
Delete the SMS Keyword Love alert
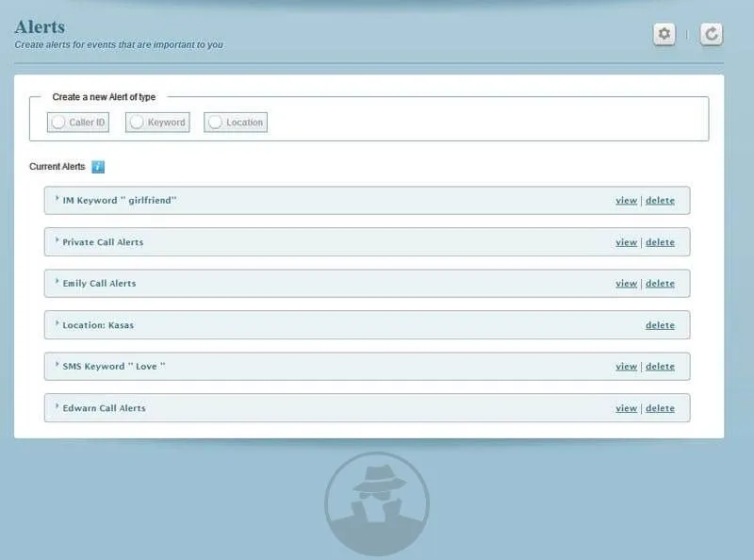660,367
